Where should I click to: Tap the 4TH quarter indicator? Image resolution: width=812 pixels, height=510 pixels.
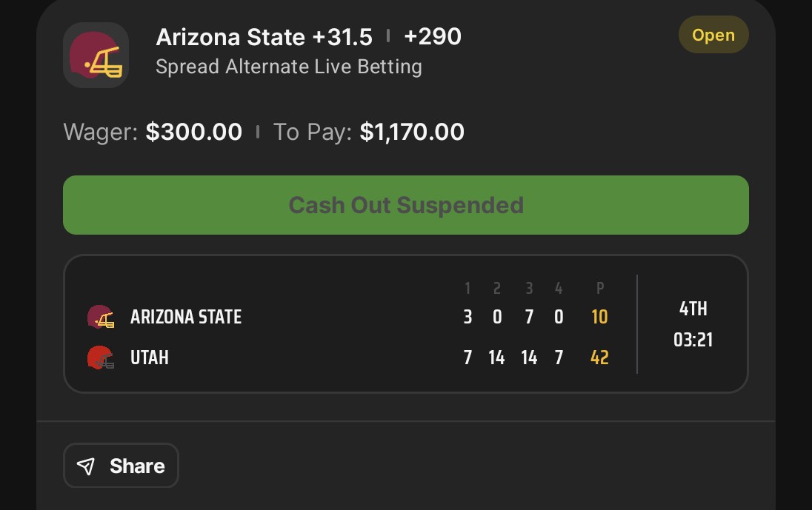pyautogui.click(x=693, y=309)
